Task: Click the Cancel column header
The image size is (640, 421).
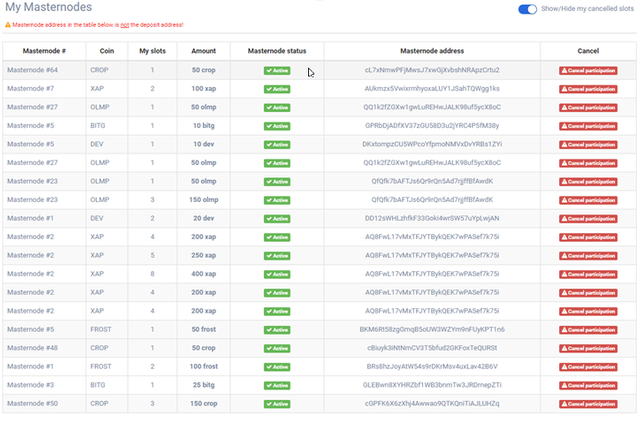Action: click(588, 51)
